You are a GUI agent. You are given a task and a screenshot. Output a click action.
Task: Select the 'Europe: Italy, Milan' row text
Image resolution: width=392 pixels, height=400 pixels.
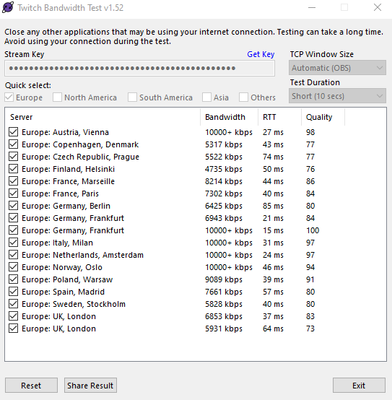57,243
